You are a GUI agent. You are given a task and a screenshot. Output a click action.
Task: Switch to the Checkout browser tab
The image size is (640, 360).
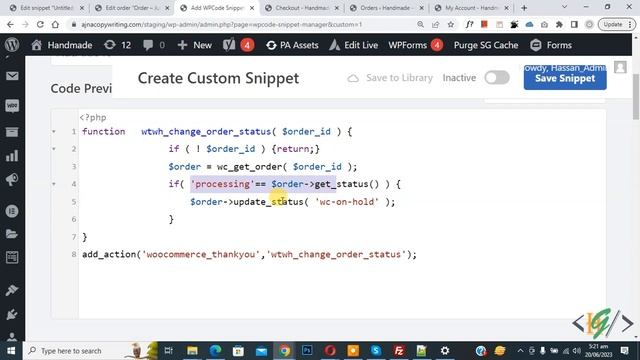tap(302, 8)
